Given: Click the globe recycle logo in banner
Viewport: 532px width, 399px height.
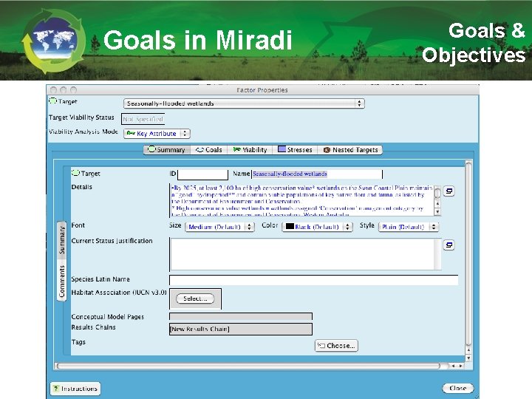Looking at the screenshot, I should (x=54, y=41).
